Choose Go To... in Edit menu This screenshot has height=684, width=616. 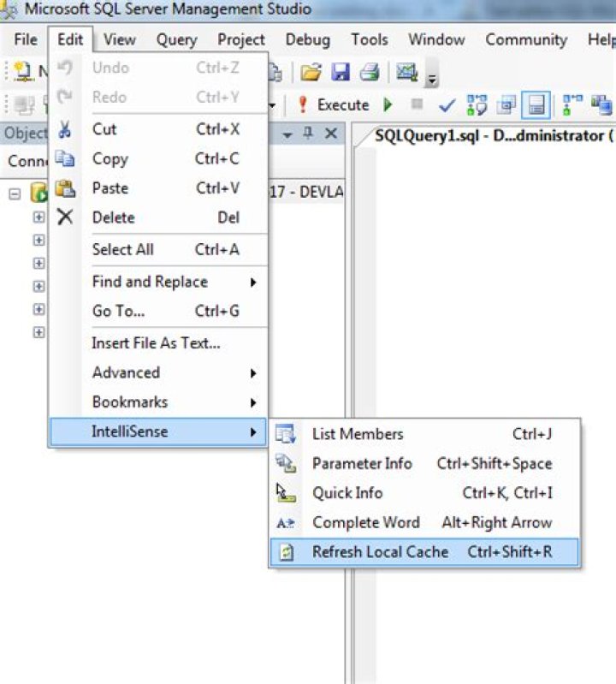point(158,311)
